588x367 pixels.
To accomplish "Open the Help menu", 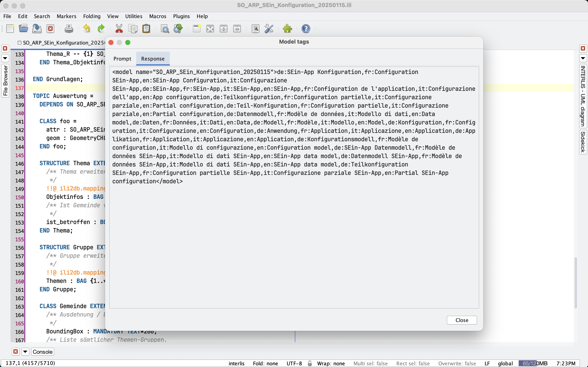I will 202,16.
